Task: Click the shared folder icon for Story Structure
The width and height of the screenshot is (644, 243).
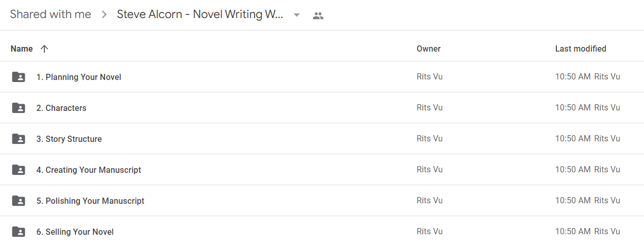Action: [x=19, y=139]
